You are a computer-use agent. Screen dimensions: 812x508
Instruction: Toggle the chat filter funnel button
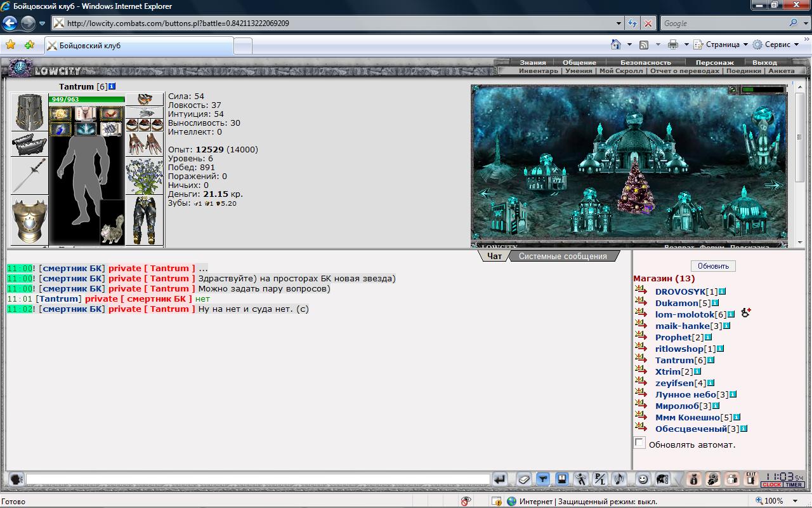(x=542, y=479)
